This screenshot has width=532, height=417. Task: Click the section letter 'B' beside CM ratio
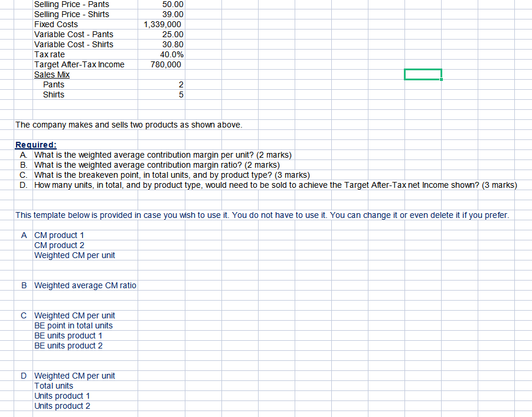(x=24, y=285)
